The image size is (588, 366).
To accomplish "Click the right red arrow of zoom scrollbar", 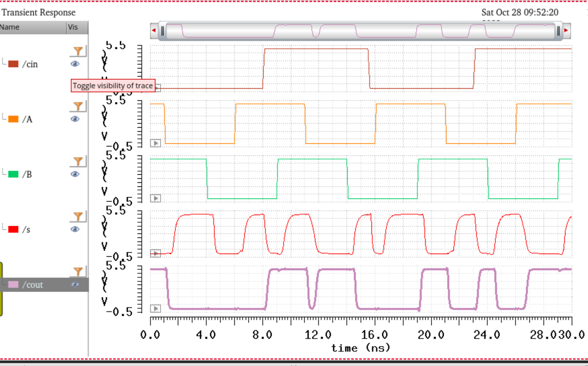I will tap(566, 30).
